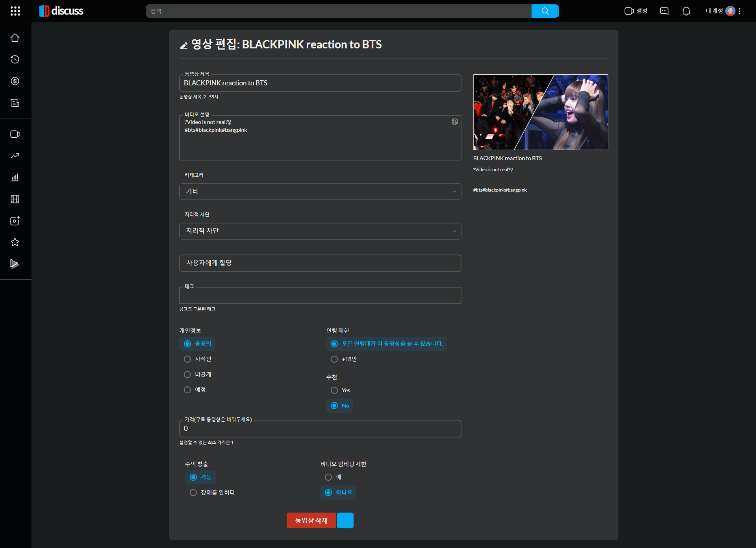The image size is (756, 548).
Task: Select the 예정 privacy radio
Action: click(x=195, y=390)
